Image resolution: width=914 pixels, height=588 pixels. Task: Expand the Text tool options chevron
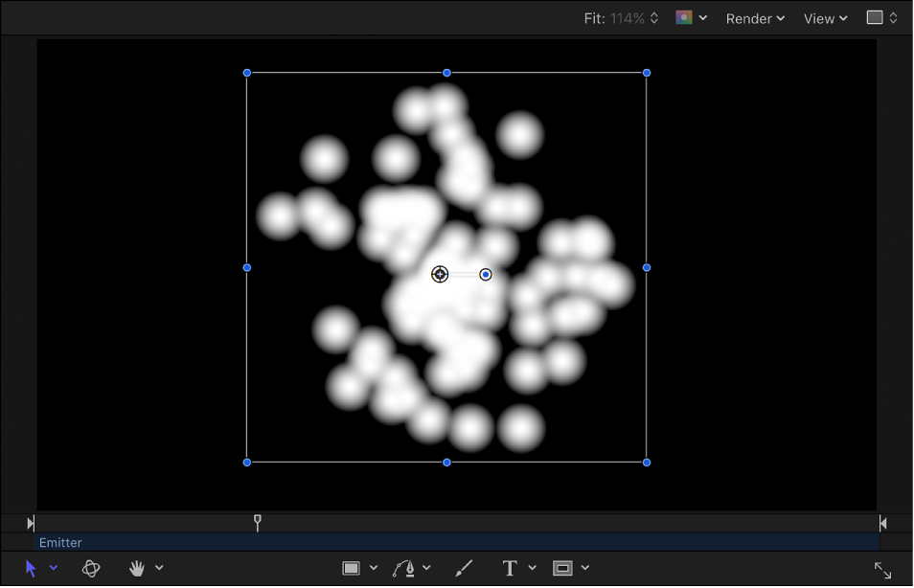pos(533,567)
